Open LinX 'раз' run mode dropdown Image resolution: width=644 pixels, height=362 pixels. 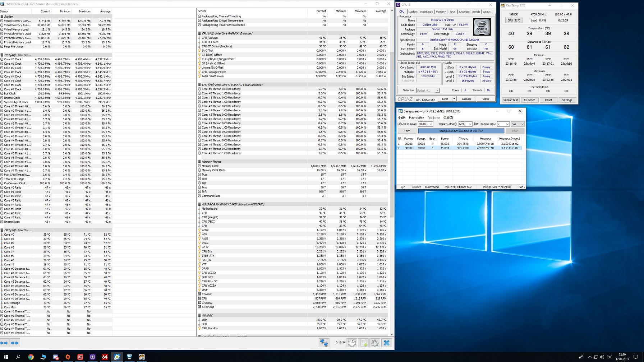pos(518,124)
